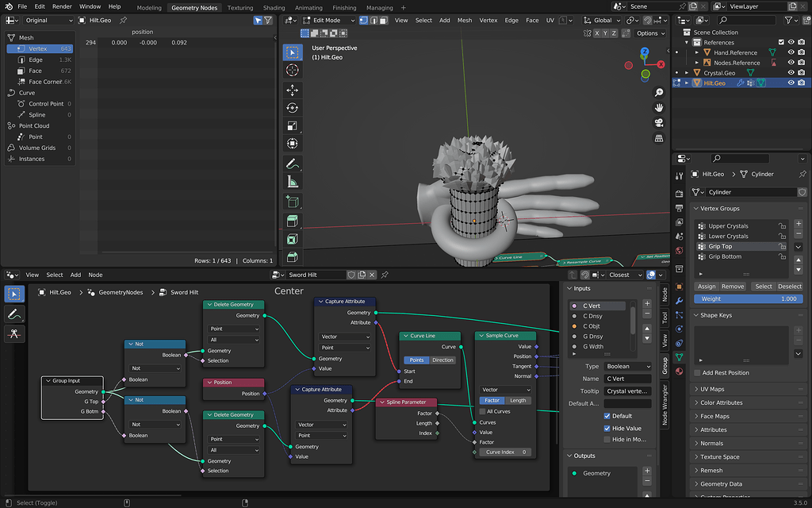
Task: Activate the Scale tool in viewport
Action: pyautogui.click(x=292, y=125)
